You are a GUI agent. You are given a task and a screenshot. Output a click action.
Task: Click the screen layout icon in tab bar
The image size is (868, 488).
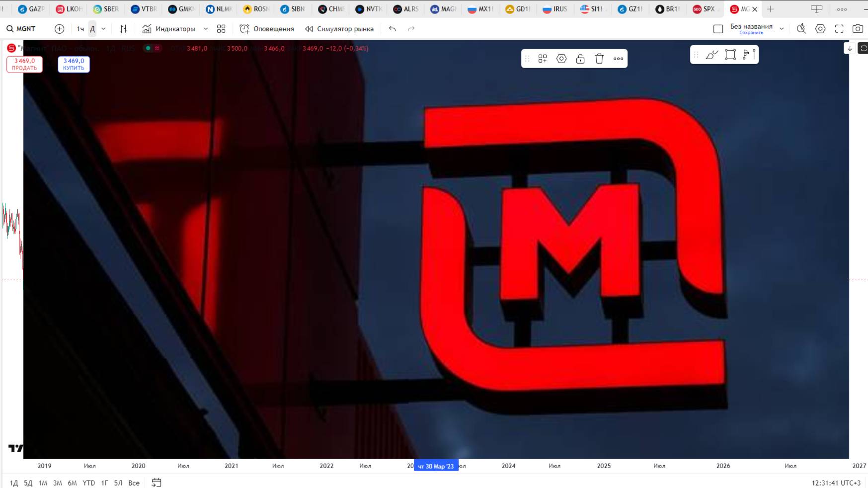[816, 9]
